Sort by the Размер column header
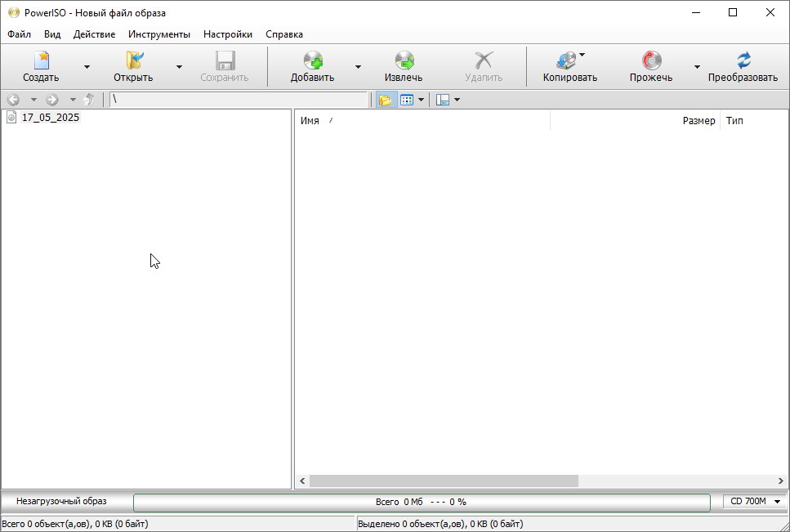Viewport: 790px width, 532px height. [x=636, y=120]
